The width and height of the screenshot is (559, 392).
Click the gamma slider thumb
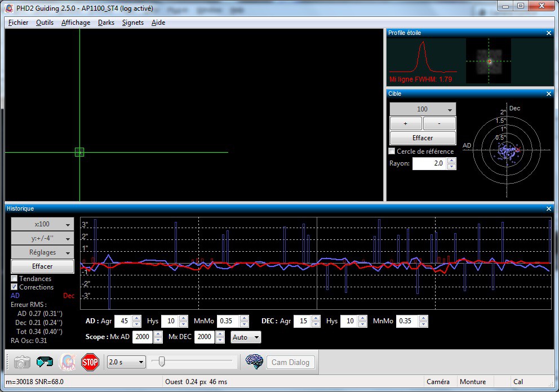[162, 362]
